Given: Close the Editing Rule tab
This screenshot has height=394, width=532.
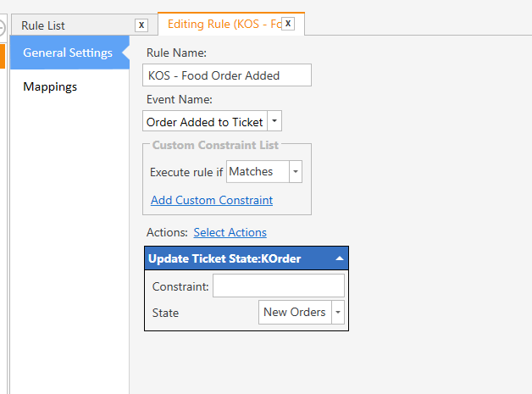Looking at the screenshot, I should [x=288, y=24].
